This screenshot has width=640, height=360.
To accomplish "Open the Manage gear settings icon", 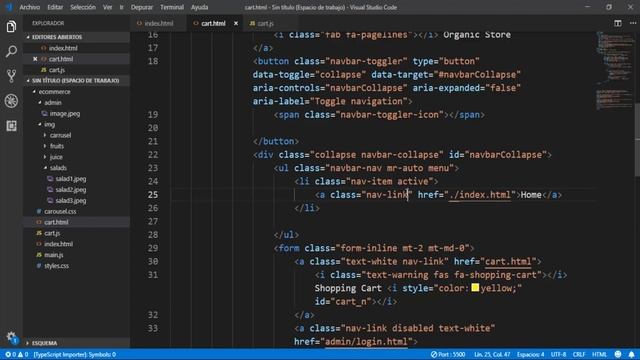I will pyautogui.click(x=11, y=337).
